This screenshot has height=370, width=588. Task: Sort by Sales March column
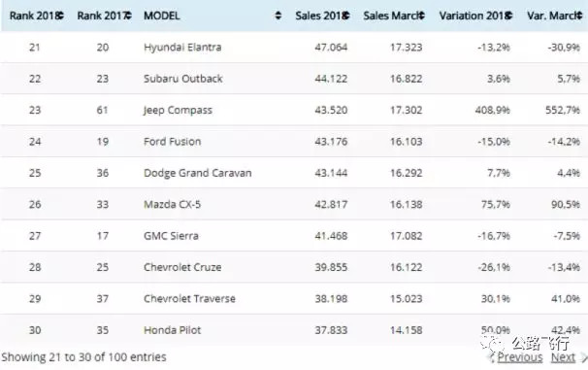click(394, 16)
